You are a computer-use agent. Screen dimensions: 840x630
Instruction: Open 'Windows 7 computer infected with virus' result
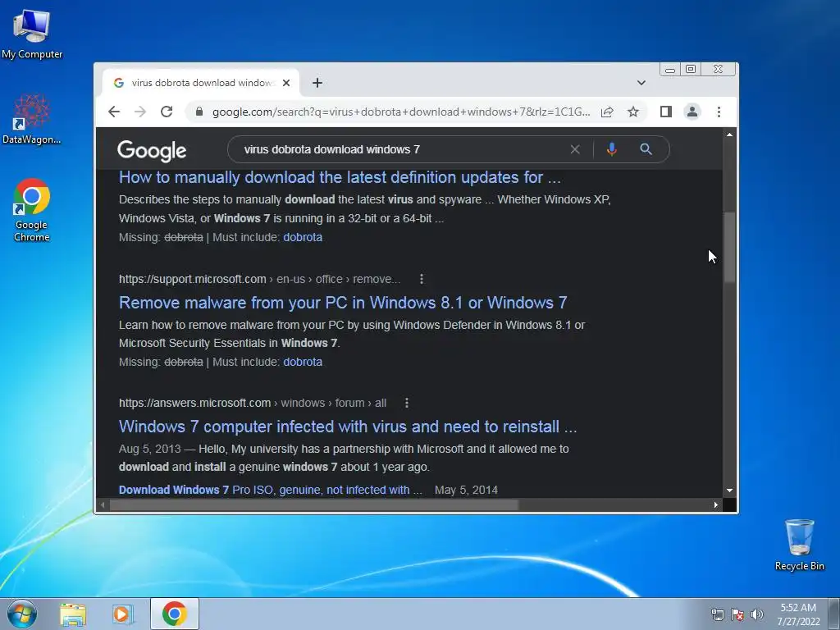[x=348, y=427]
